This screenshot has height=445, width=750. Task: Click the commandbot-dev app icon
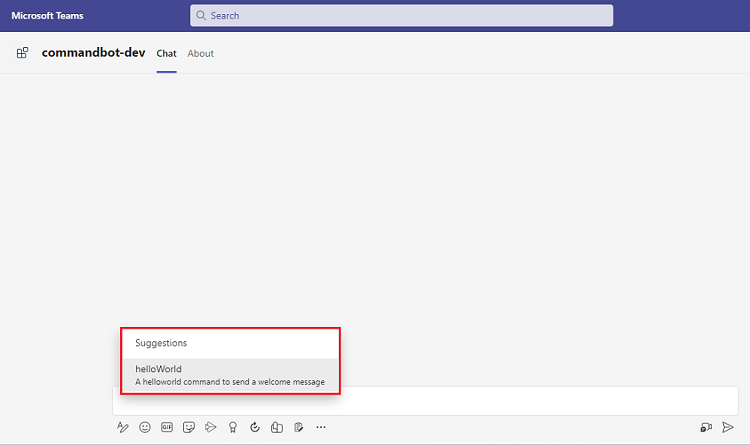pos(22,53)
